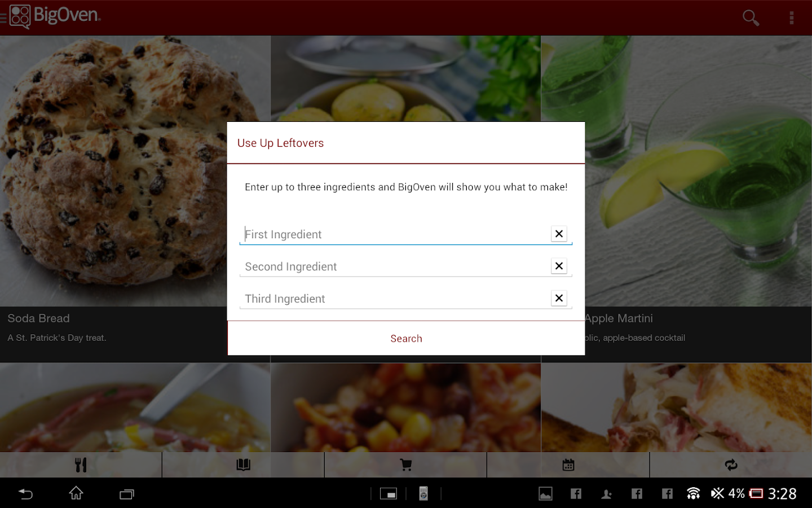Screen dimensions: 812x508
Task: Clear the Second Ingredient field with X
Action: coord(559,266)
